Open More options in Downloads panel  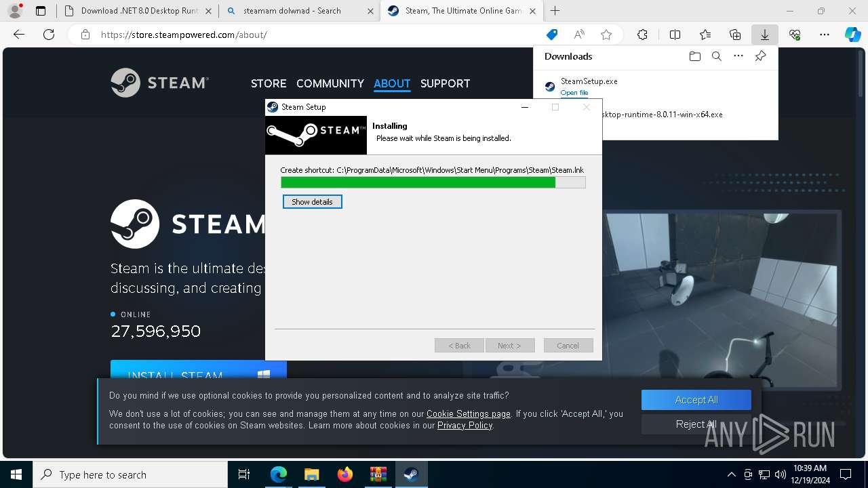click(x=738, y=56)
